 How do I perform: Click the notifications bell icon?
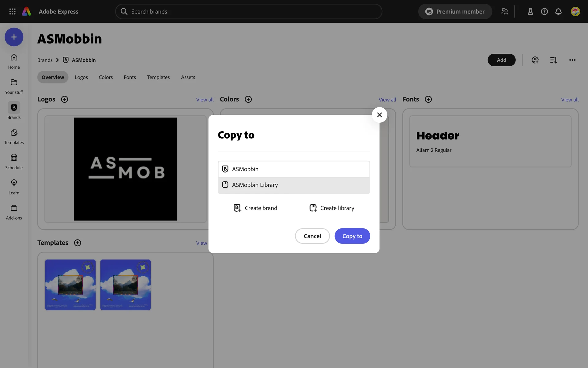(x=558, y=11)
